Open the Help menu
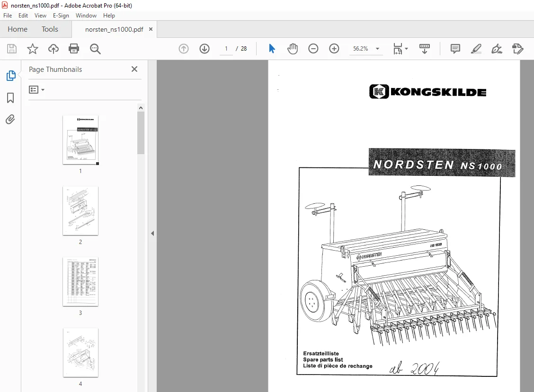 pyautogui.click(x=109, y=16)
